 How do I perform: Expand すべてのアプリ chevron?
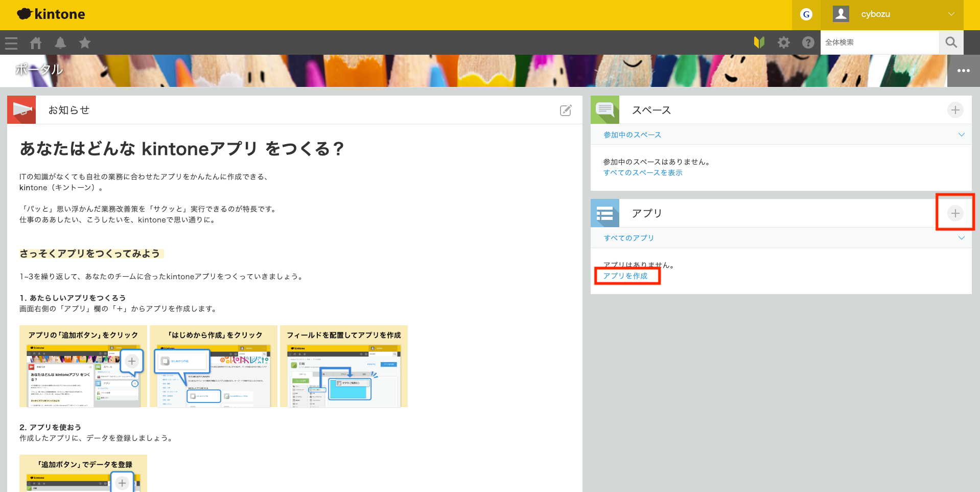(x=962, y=238)
